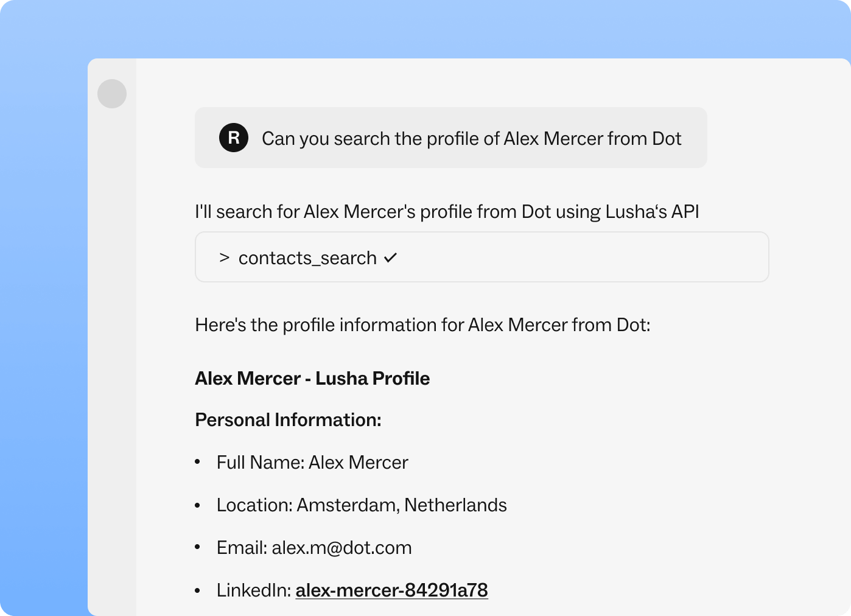Viewport: 851px width, 616px height.
Task: Click the bullet point before Email
Action: pyautogui.click(x=198, y=548)
